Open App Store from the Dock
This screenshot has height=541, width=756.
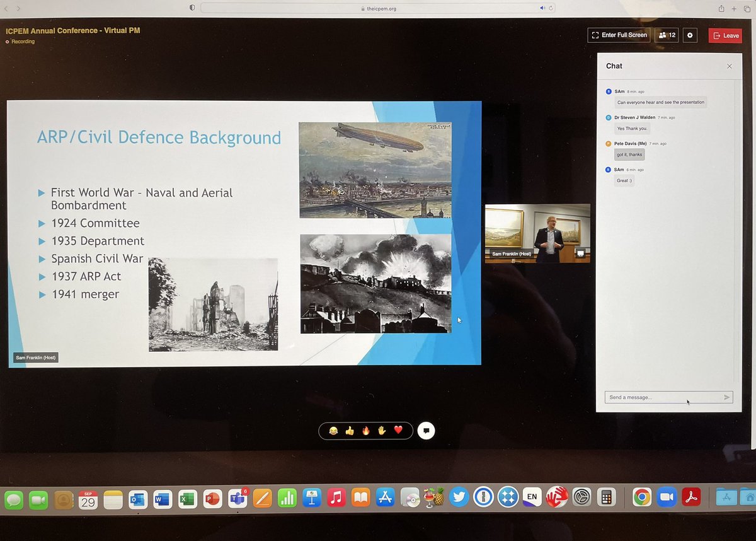click(385, 498)
